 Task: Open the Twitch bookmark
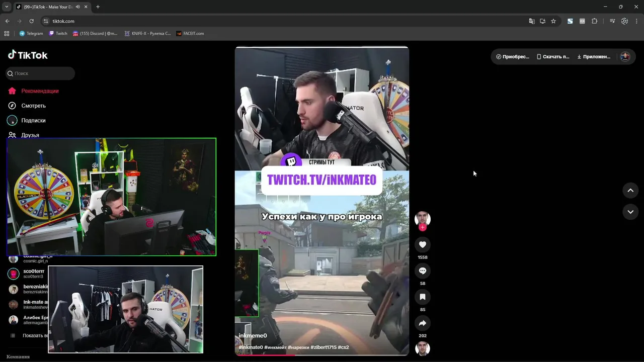(58, 34)
